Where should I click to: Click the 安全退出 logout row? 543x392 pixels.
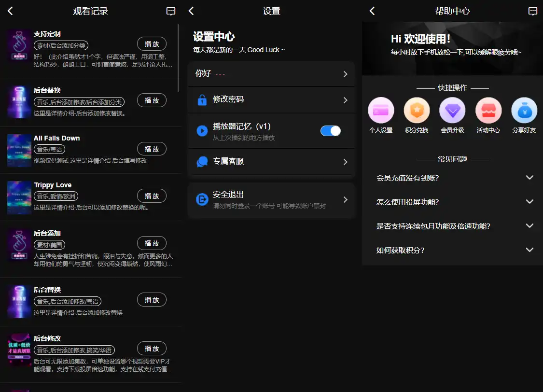pyautogui.click(x=271, y=199)
